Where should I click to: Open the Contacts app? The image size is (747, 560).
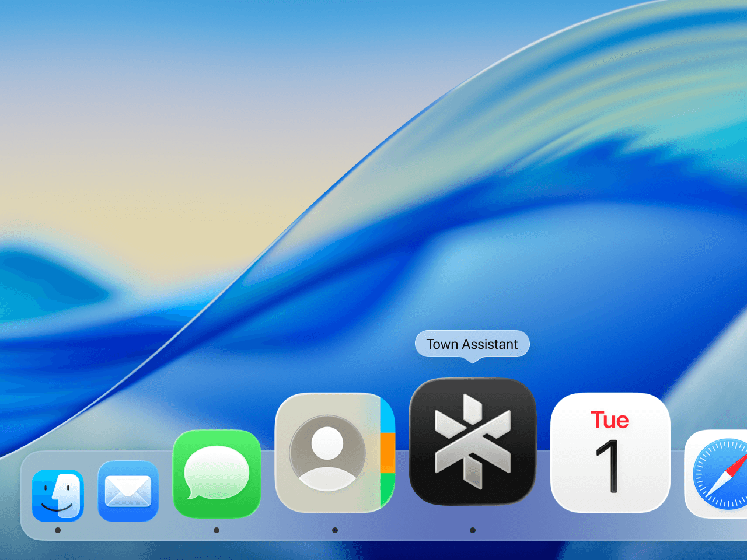(334, 454)
